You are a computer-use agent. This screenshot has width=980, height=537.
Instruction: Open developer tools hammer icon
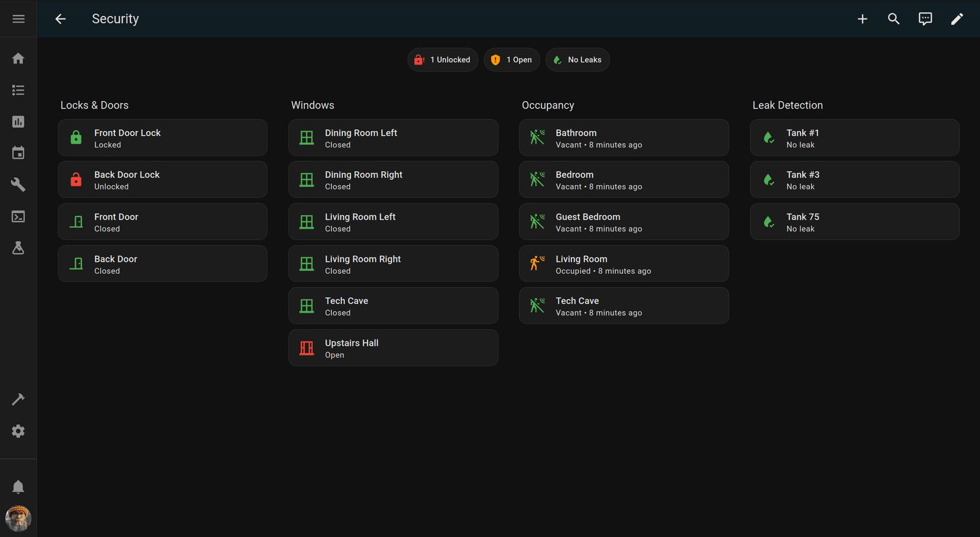pyautogui.click(x=18, y=400)
